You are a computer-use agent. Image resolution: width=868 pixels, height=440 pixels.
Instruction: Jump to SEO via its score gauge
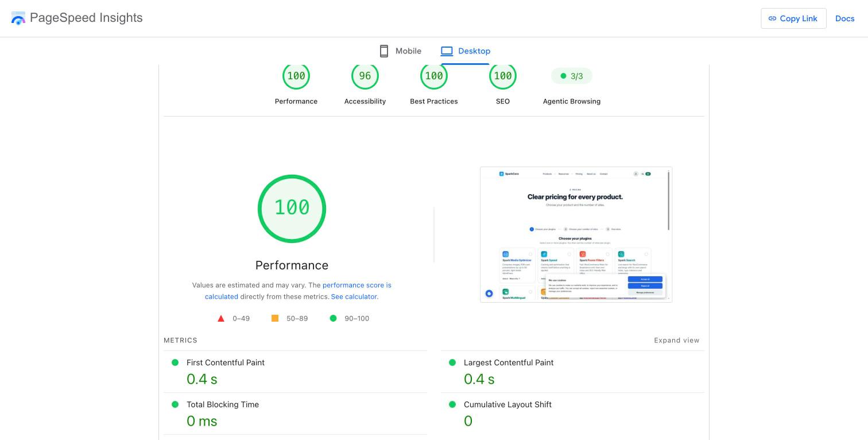503,76
